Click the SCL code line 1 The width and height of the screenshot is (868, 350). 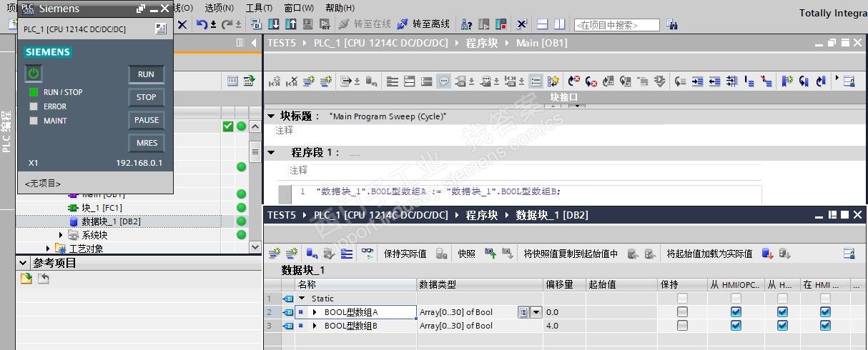[438, 191]
